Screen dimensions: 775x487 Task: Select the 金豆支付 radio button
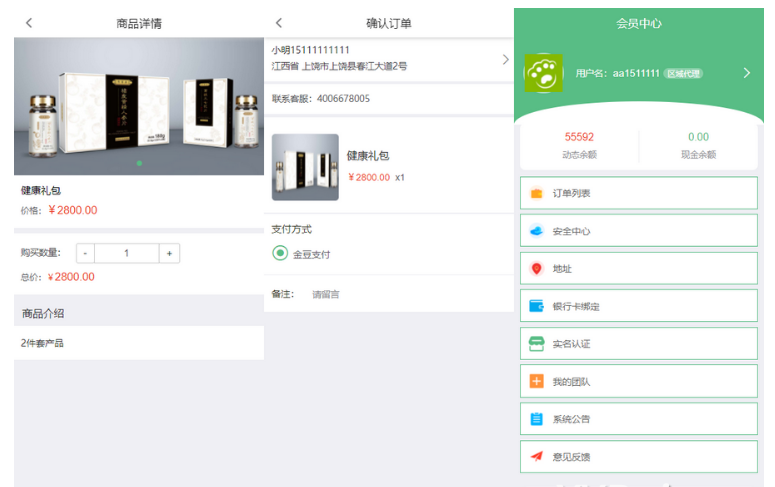coord(280,253)
